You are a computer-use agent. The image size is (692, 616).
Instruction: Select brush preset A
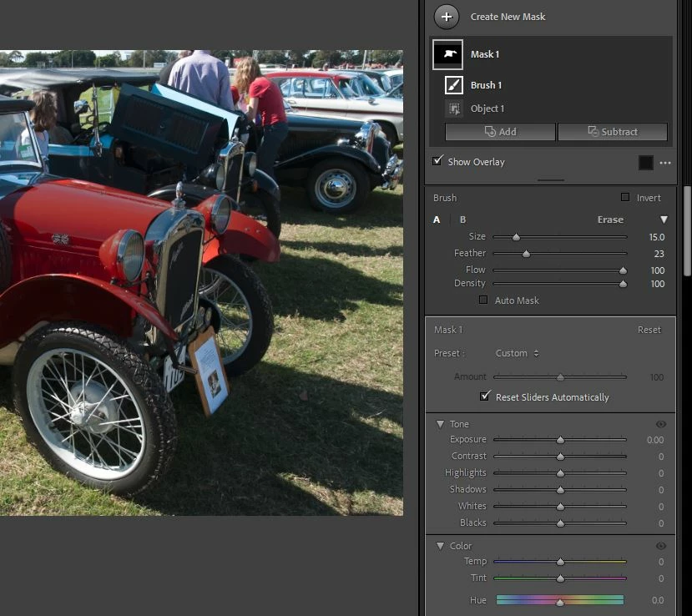437,220
